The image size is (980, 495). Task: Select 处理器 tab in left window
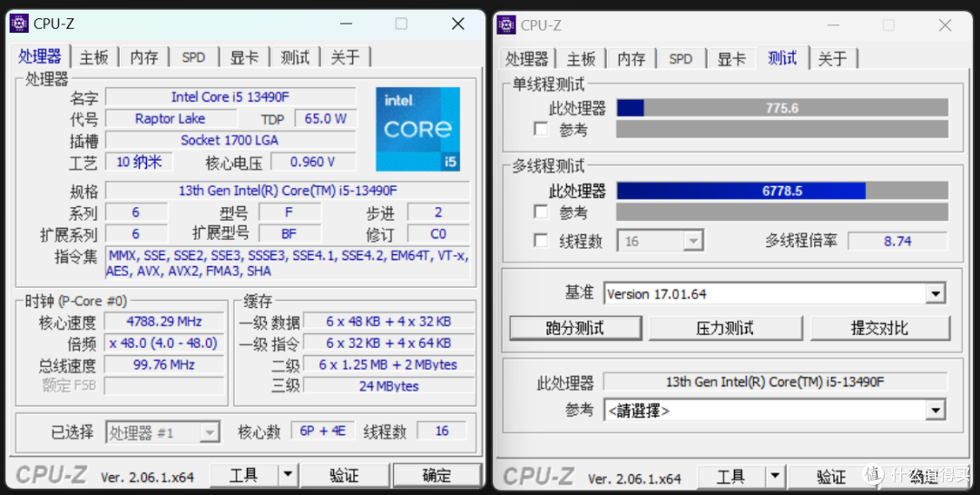(39, 56)
